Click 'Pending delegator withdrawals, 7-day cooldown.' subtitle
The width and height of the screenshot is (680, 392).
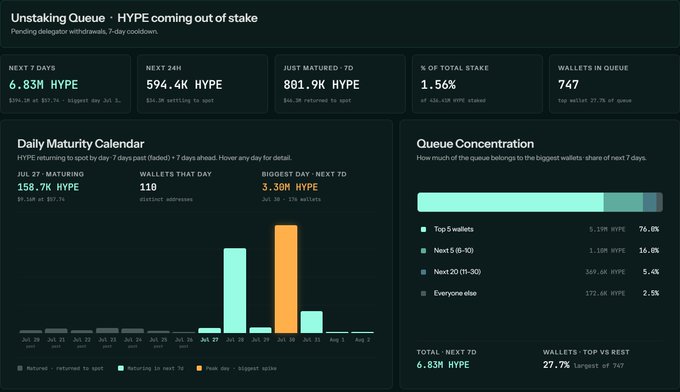pos(84,32)
